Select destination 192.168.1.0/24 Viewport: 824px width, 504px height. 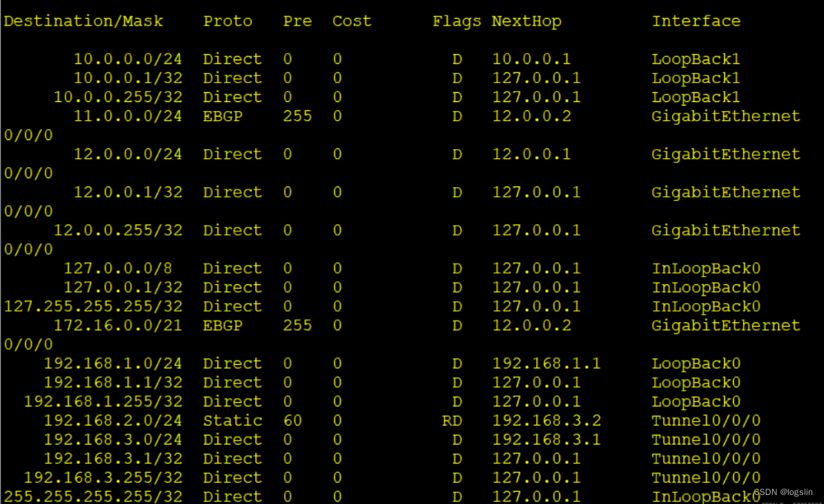113,364
